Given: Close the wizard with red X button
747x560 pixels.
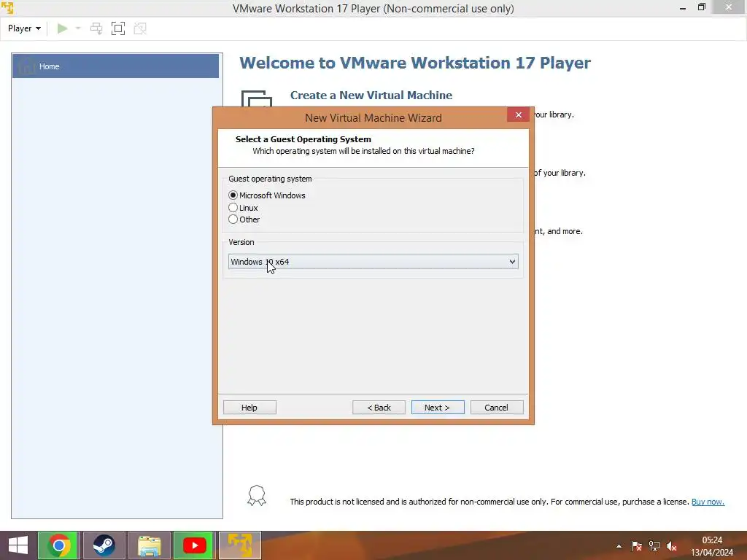Looking at the screenshot, I should pos(519,114).
